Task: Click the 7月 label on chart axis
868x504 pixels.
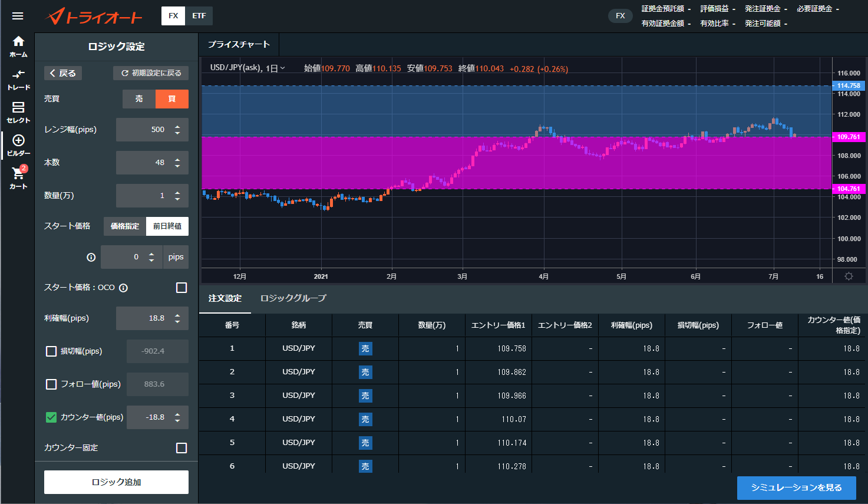Action: pyautogui.click(x=774, y=276)
